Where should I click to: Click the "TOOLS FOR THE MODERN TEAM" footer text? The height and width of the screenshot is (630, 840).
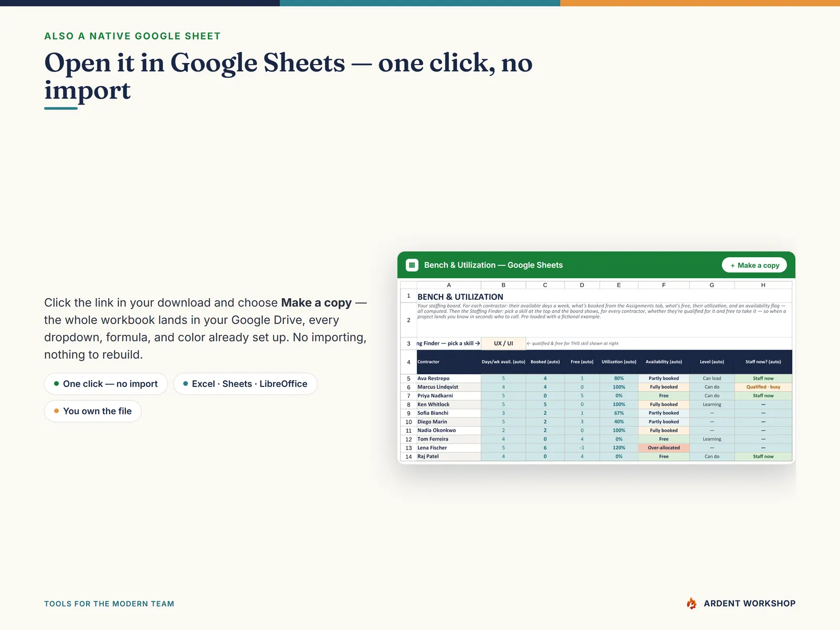[x=109, y=604]
